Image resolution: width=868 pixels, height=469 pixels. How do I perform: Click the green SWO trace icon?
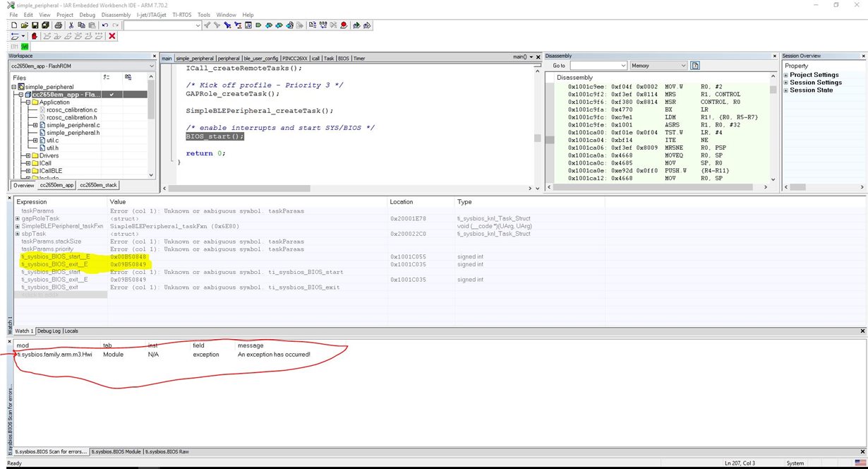(x=25, y=47)
